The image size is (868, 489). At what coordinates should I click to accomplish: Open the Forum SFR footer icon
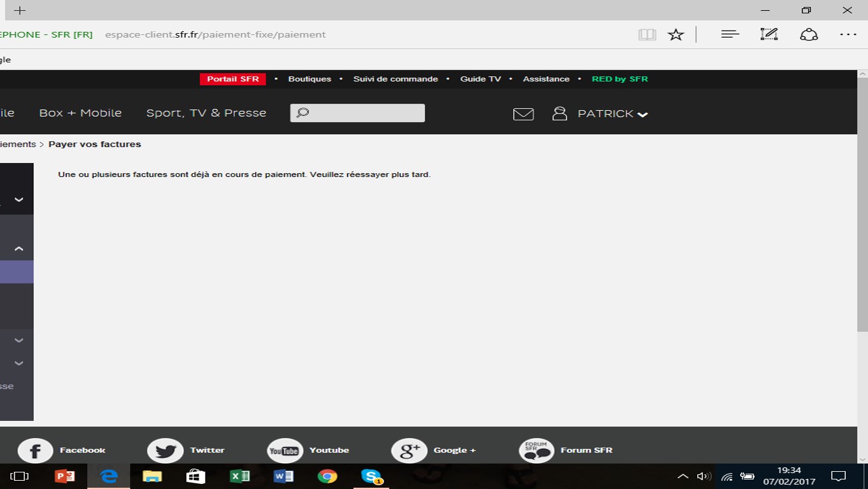click(x=536, y=451)
